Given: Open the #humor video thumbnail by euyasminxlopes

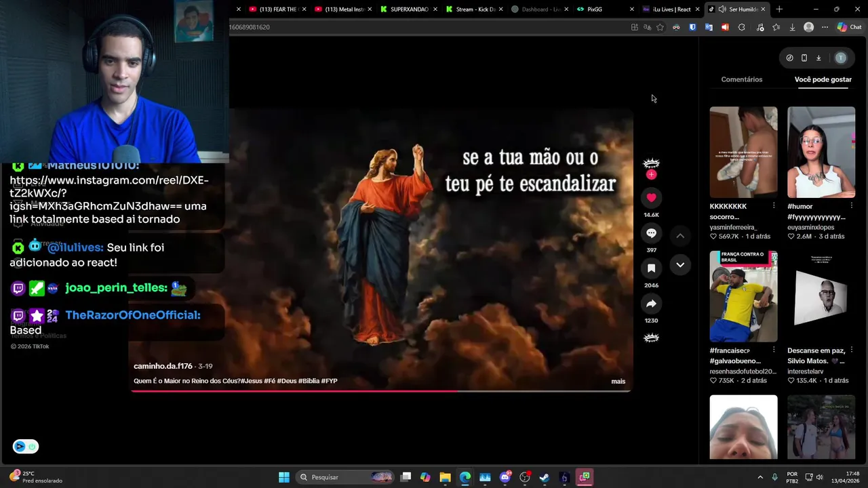Looking at the screenshot, I should point(821,152).
